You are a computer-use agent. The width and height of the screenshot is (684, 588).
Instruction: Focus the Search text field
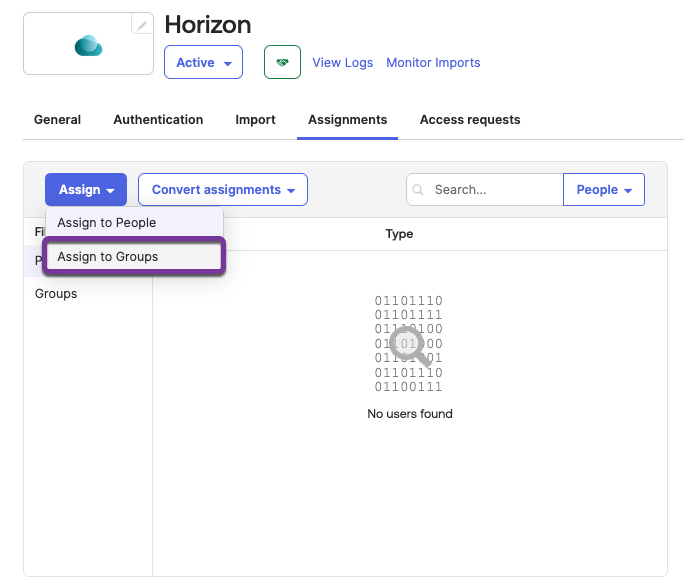pyautogui.click(x=495, y=190)
